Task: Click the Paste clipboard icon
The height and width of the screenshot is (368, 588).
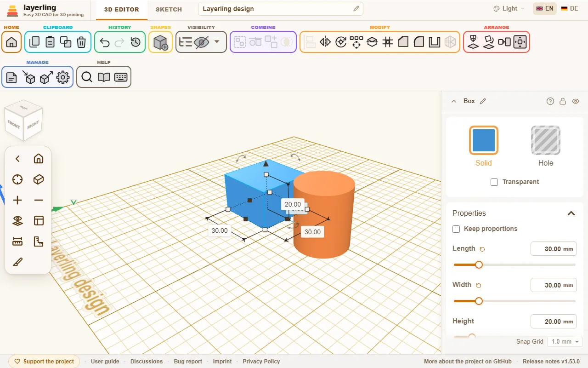Action: tap(50, 42)
